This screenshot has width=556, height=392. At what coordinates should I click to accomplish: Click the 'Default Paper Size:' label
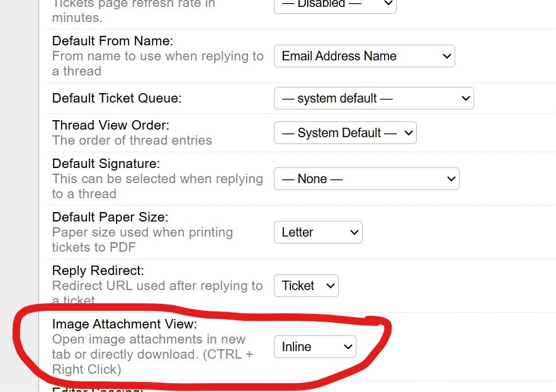click(x=110, y=217)
